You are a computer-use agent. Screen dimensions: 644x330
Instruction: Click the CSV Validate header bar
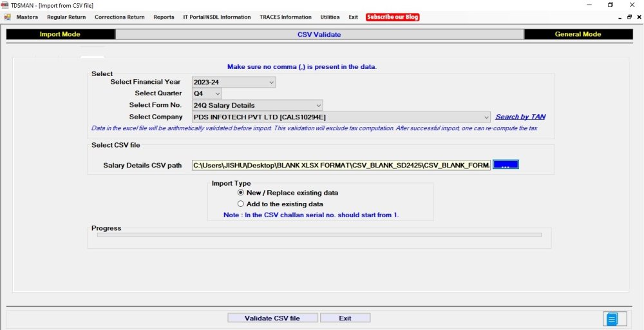point(319,35)
